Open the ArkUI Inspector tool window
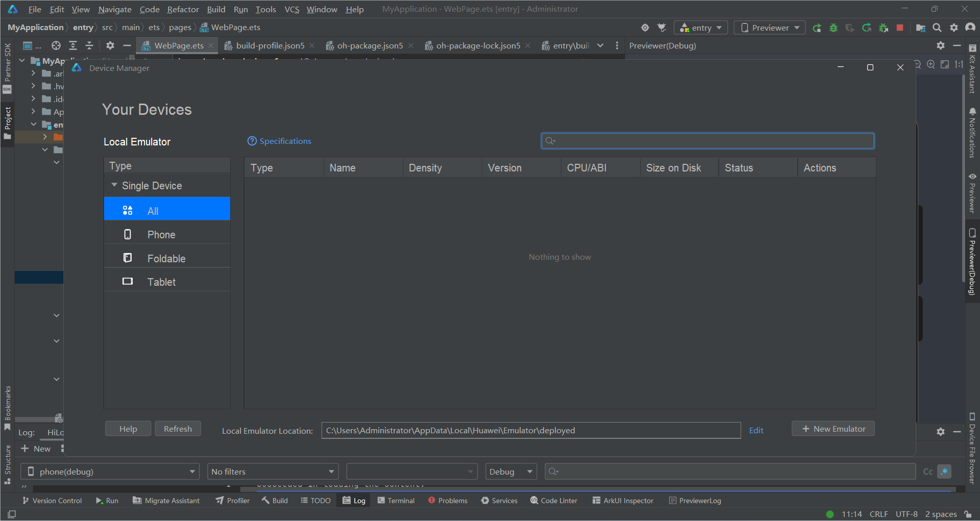Viewport: 980px width, 521px height. (623, 501)
